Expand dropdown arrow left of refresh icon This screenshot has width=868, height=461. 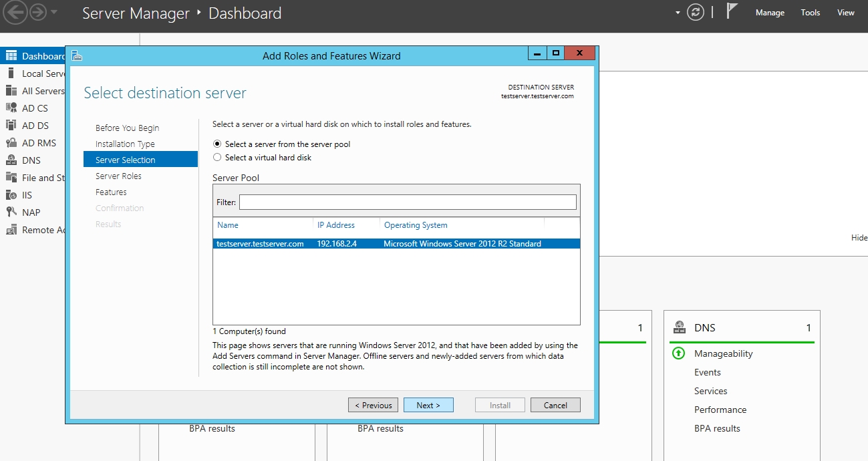678,13
